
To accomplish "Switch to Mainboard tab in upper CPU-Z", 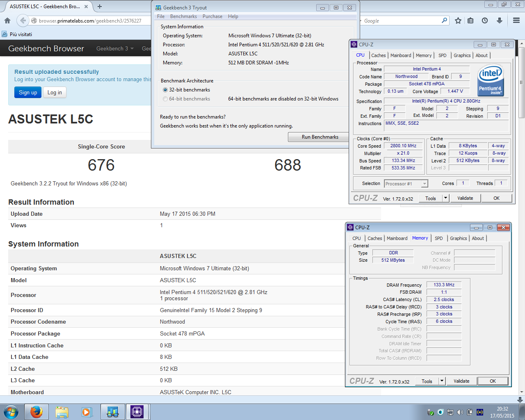I will (x=401, y=55).
